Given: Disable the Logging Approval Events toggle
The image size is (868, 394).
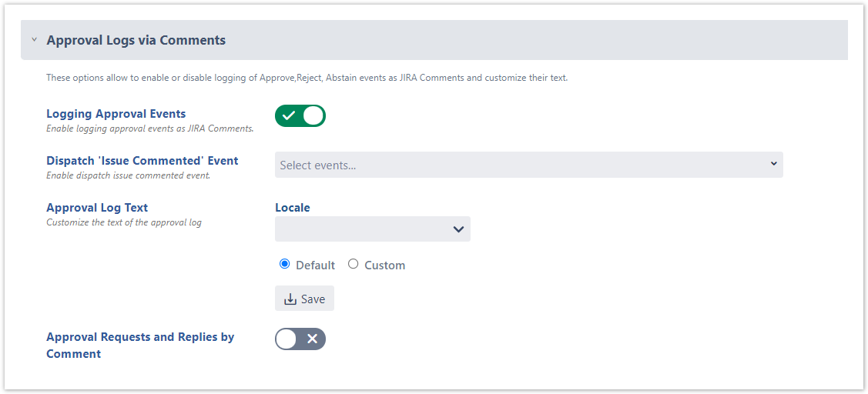Looking at the screenshot, I should point(300,115).
